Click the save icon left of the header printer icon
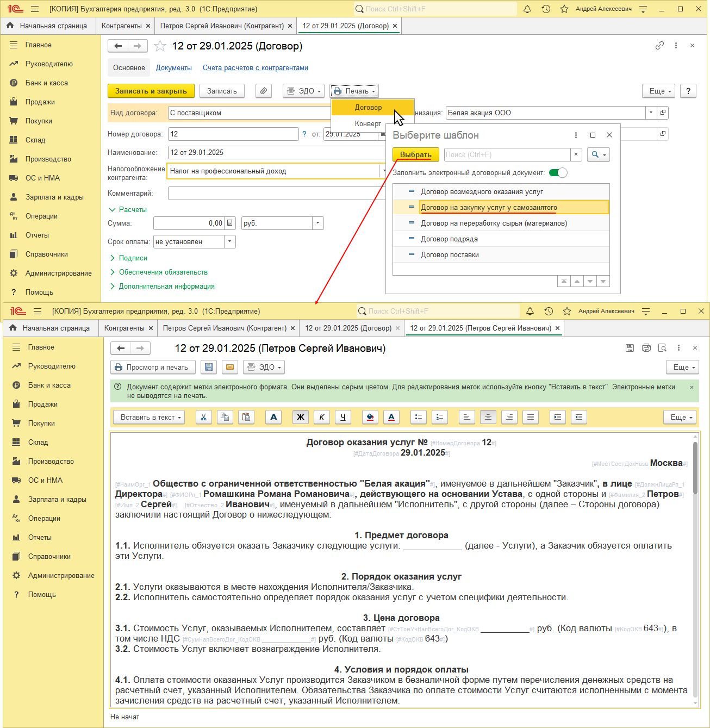Screen dimensions: 710x728 630,348
